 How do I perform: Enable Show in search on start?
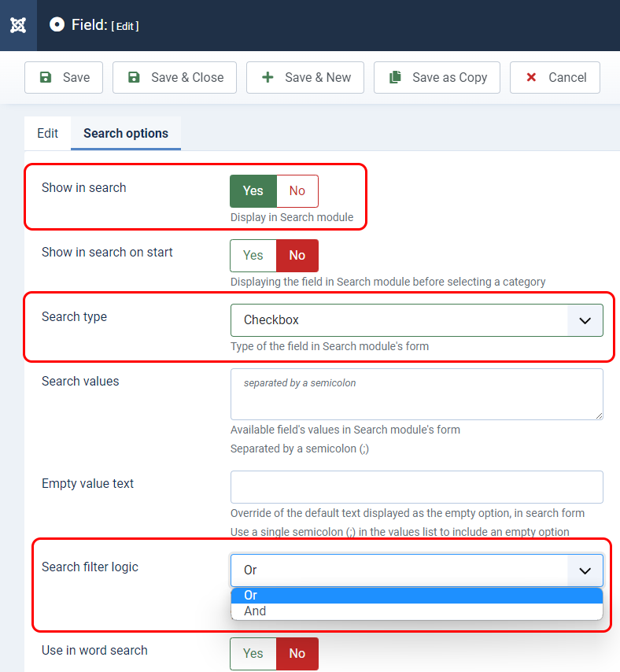(x=253, y=256)
